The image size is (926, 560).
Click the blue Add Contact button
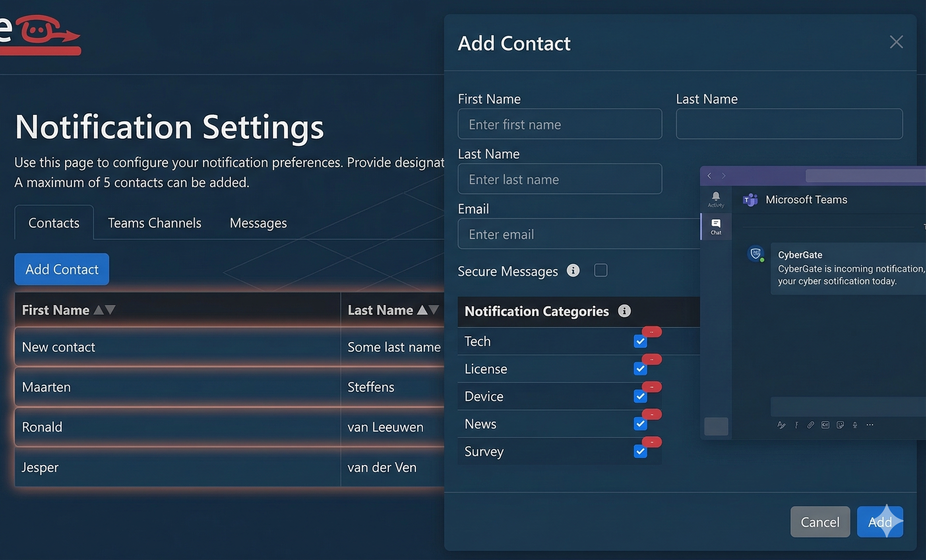(x=62, y=269)
